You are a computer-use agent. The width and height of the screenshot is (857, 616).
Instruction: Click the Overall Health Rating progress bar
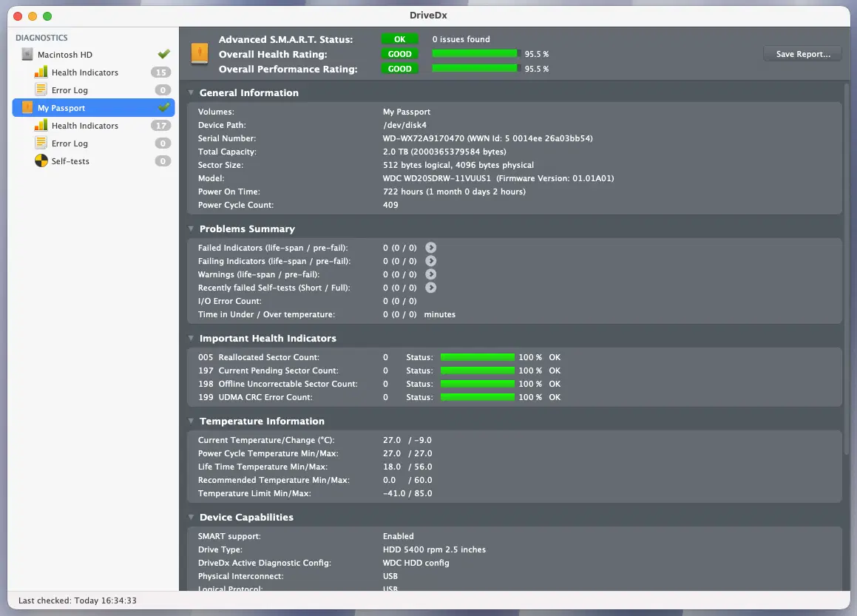(x=476, y=53)
